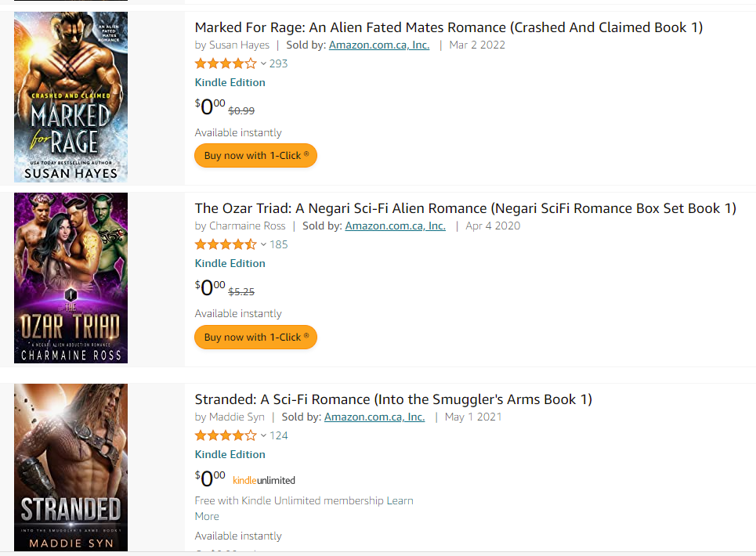Open the Stranded: A Sci-Fi Romance title
Viewport: 756px width, 556px height.
[x=393, y=399]
